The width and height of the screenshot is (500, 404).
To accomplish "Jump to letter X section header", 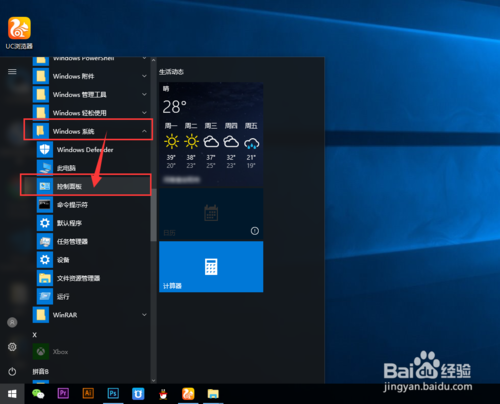I will tap(35, 335).
